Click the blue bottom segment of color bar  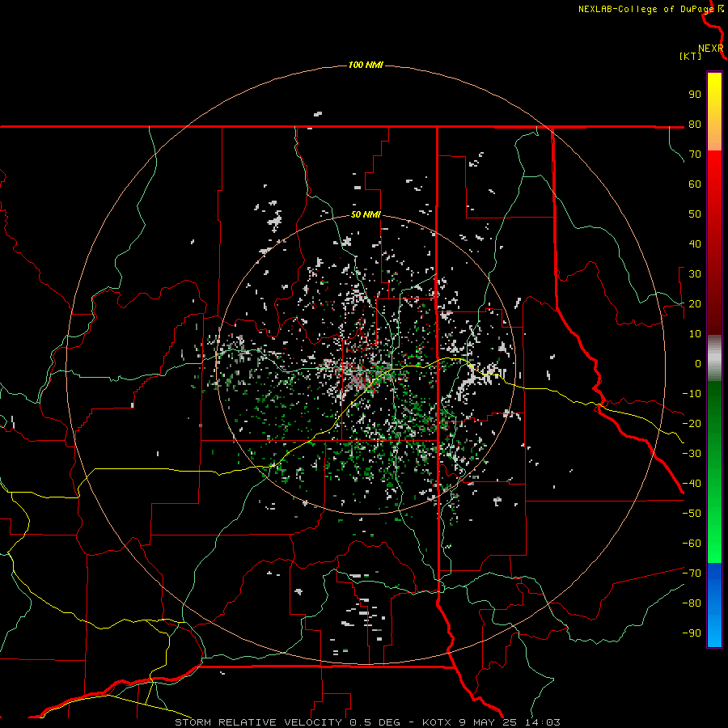pyautogui.click(x=714, y=605)
